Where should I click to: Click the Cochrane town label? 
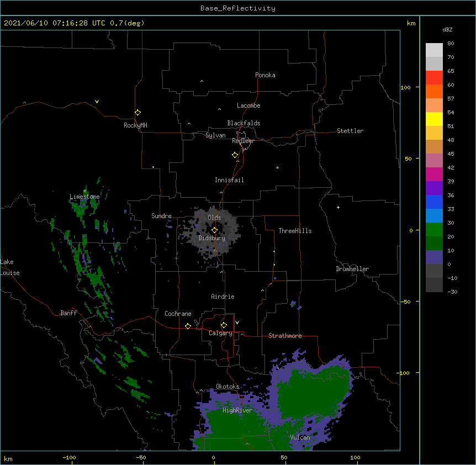click(178, 314)
